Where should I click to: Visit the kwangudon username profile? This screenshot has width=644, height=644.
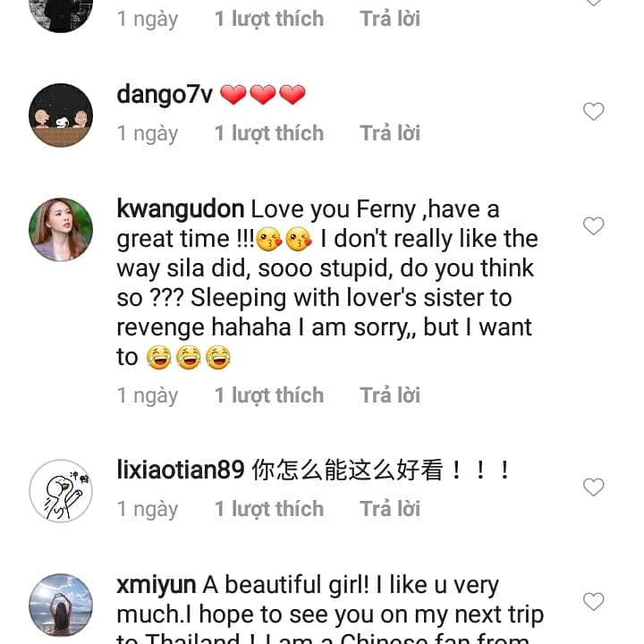coord(181,209)
